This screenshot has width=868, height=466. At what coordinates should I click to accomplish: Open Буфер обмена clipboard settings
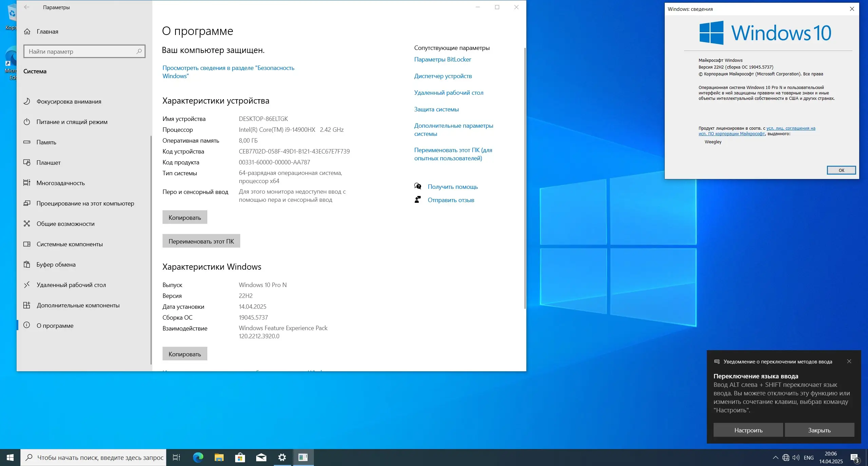click(56, 265)
